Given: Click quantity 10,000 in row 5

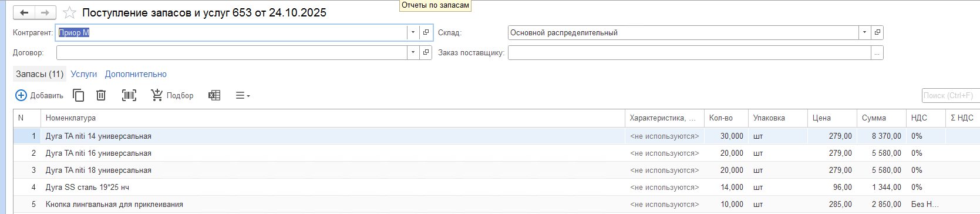Looking at the screenshot, I should pyautogui.click(x=726, y=204).
